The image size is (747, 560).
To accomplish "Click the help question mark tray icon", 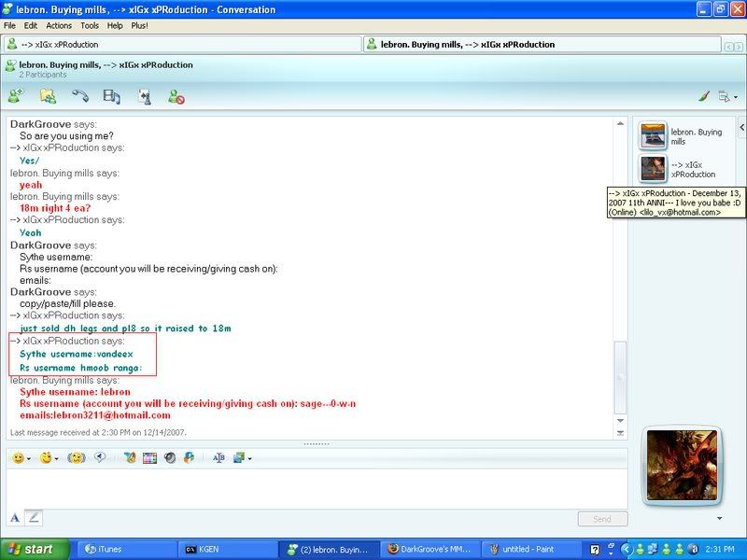I will (595, 550).
